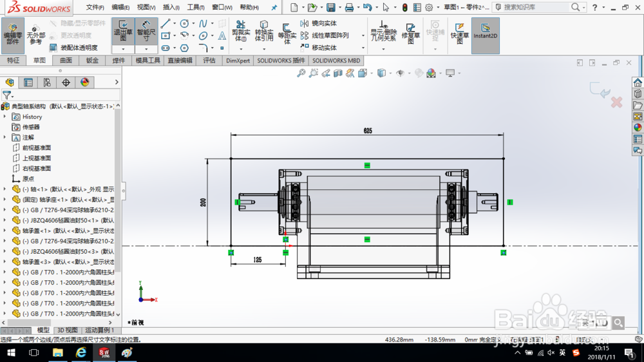Open SOLIDWORKS Resources home task pane icon
The height and width of the screenshot is (362, 644).
point(638,82)
